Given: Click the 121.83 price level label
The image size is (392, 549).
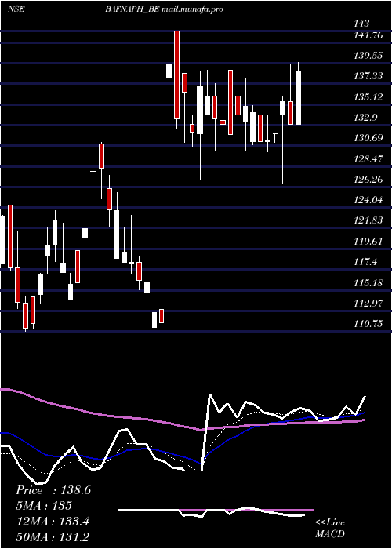Looking at the screenshot, I should 368,220.
